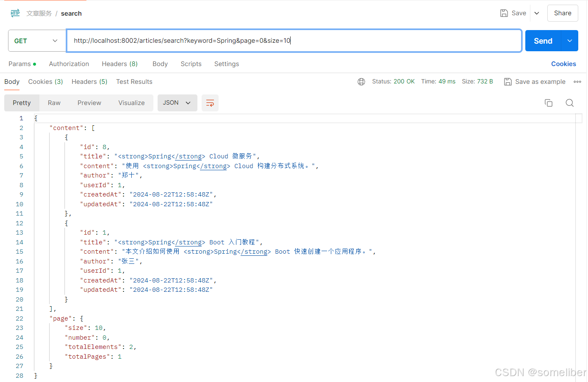Click the "totalPages": 1 line
Screen dimensions: 588x382
[93, 357]
